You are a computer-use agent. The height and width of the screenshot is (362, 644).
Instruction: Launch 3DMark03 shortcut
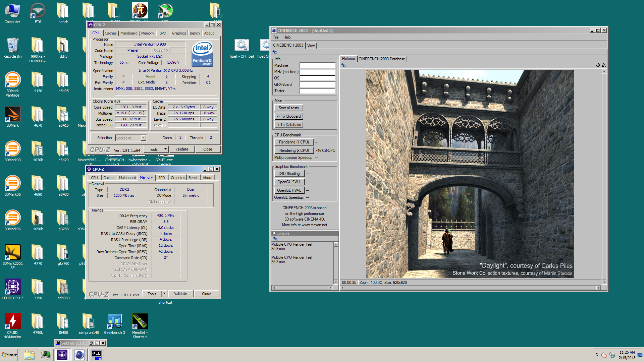pos(12,151)
